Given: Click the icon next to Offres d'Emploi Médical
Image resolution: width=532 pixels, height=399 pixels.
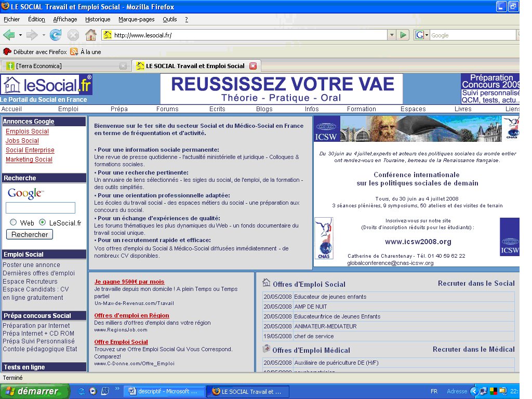Looking at the screenshot, I should point(267,349).
